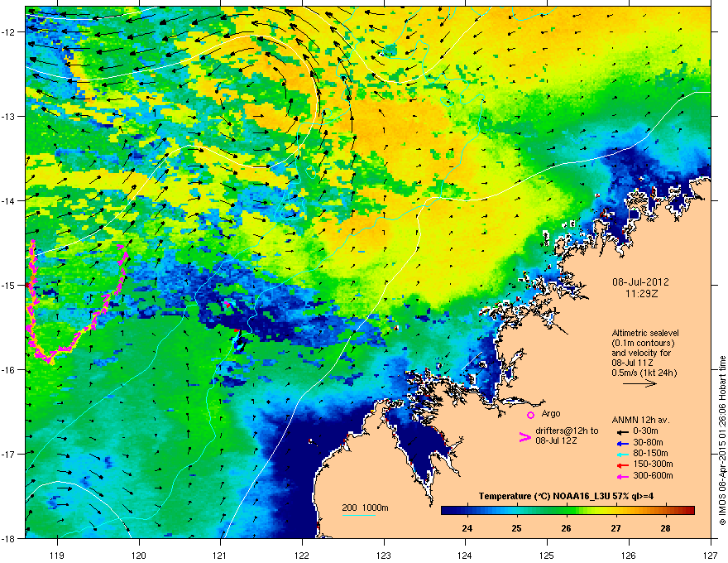
Task: Click the longitude axis label 124
Action: [465, 555]
